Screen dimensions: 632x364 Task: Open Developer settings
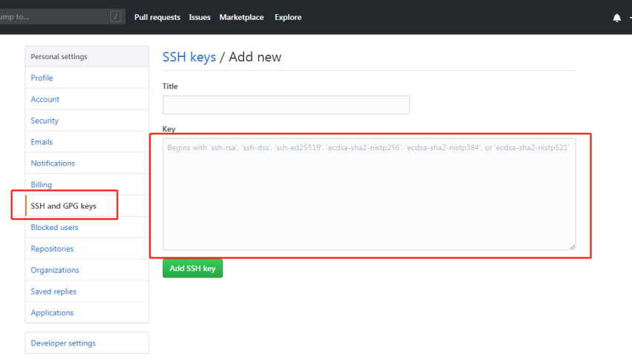(87, 343)
